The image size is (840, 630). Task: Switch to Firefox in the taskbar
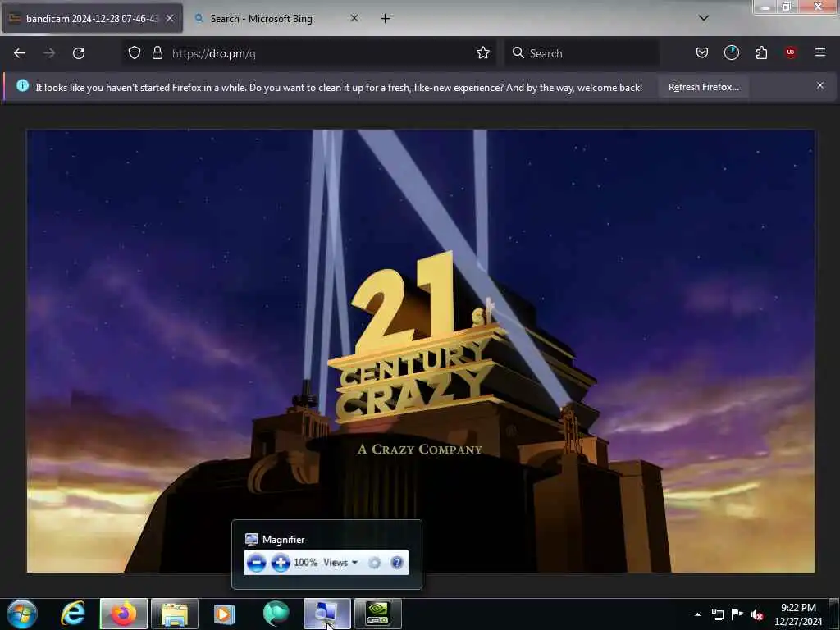point(123,614)
